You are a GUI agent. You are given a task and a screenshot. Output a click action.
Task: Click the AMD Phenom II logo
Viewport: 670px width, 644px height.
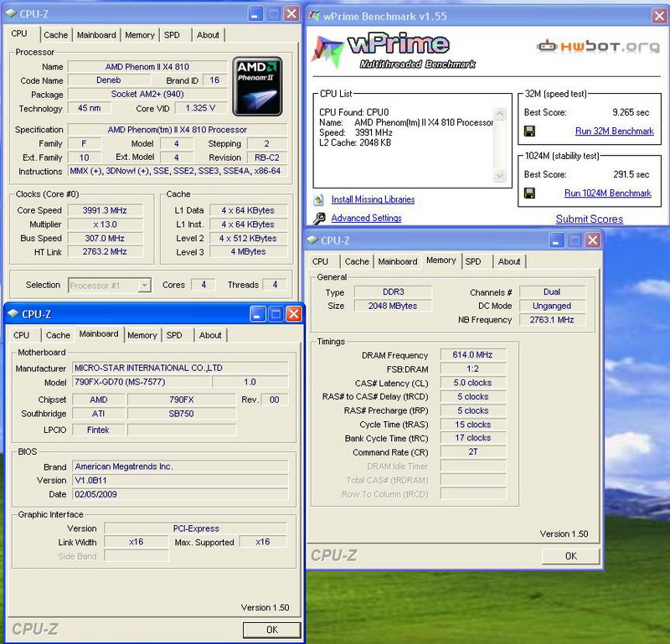pyautogui.click(x=257, y=86)
